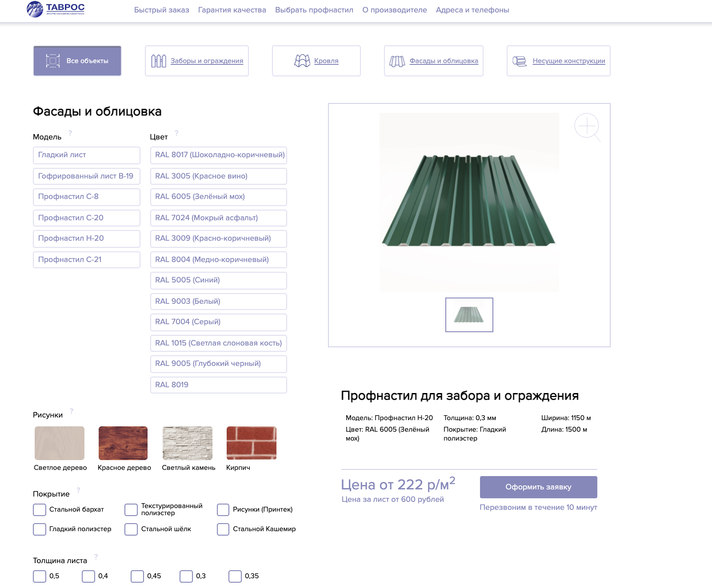Choose the Профнастил С-20 model
Screen dimensions: 712x588
coord(87,218)
